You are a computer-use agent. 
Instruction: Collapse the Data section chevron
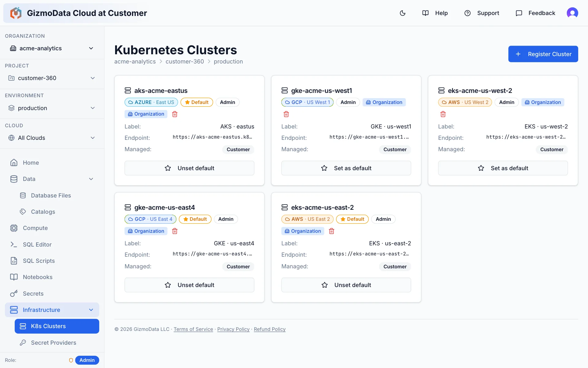pos(91,179)
